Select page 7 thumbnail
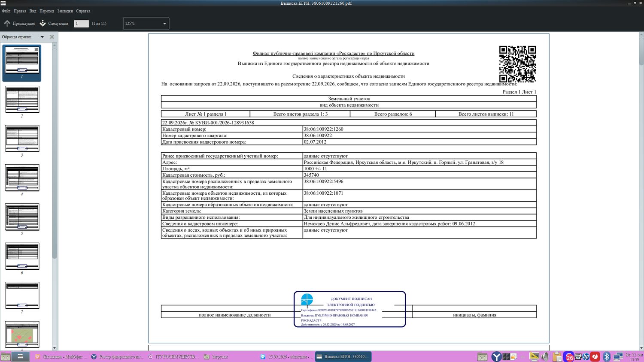Screen dimensions: 644x362 tap(22, 296)
